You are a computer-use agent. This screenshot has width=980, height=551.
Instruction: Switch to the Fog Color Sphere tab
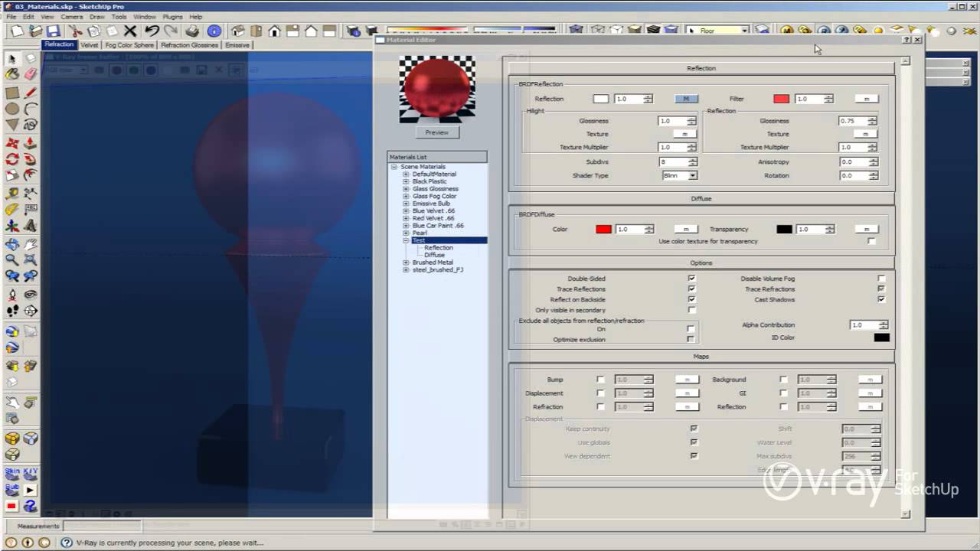[x=129, y=45]
